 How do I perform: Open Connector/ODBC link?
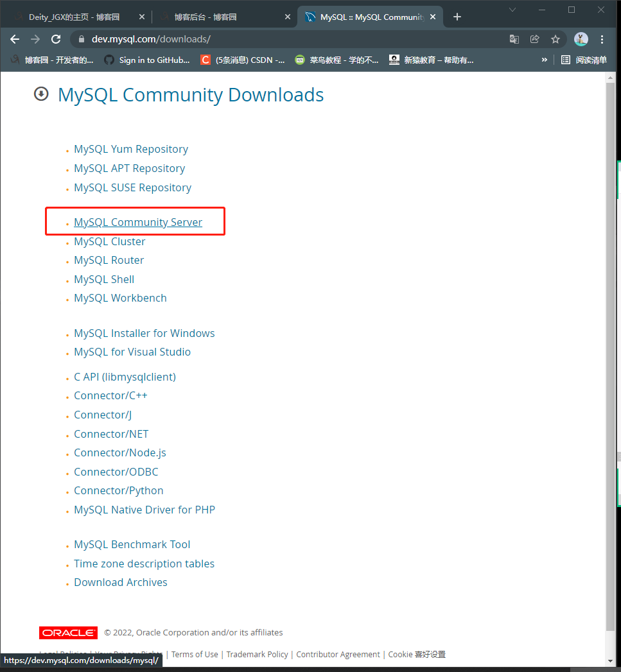click(x=116, y=472)
